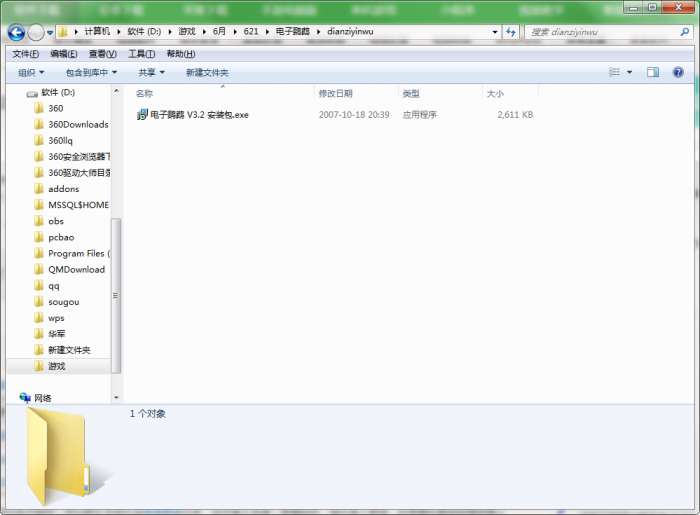Open the 文件(F) menu
Screen dimensions: 700x515
tap(25, 54)
